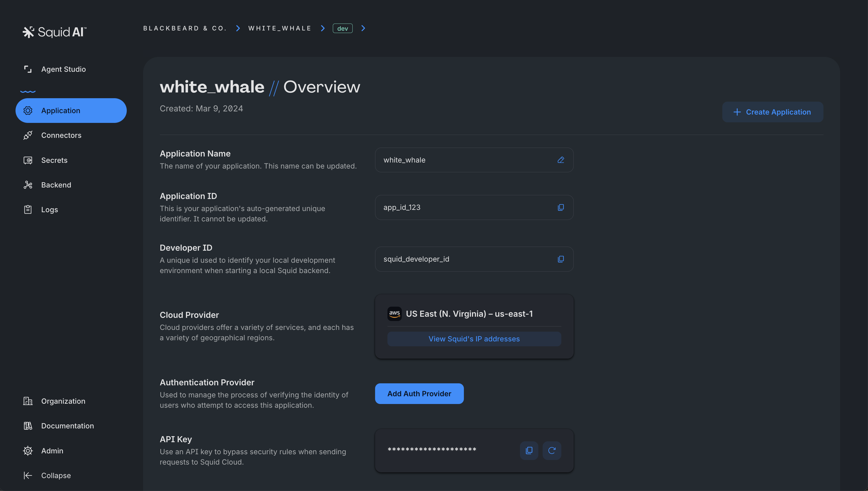Viewport: 868px width, 491px height.
Task: Click the squid_developer_id field
Action: (x=474, y=259)
